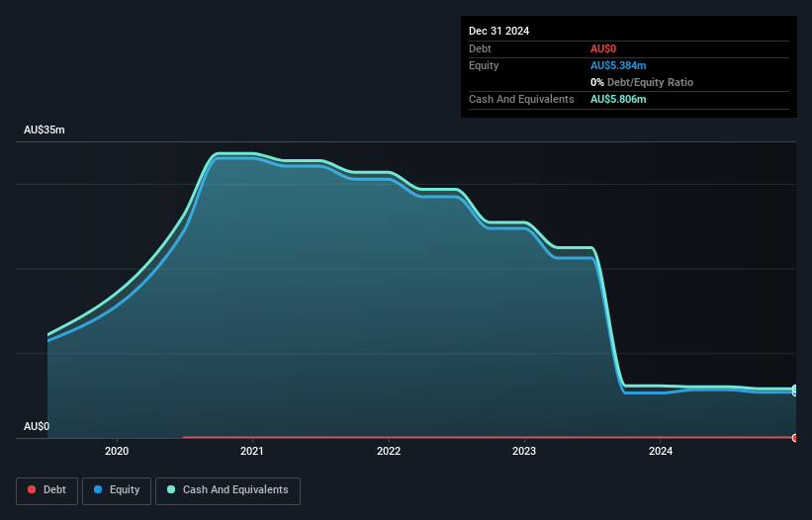This screenshot has height=520, width=812.
Task: Click the teal Cash And Equivalents legend dot
Action: [171, 489]
